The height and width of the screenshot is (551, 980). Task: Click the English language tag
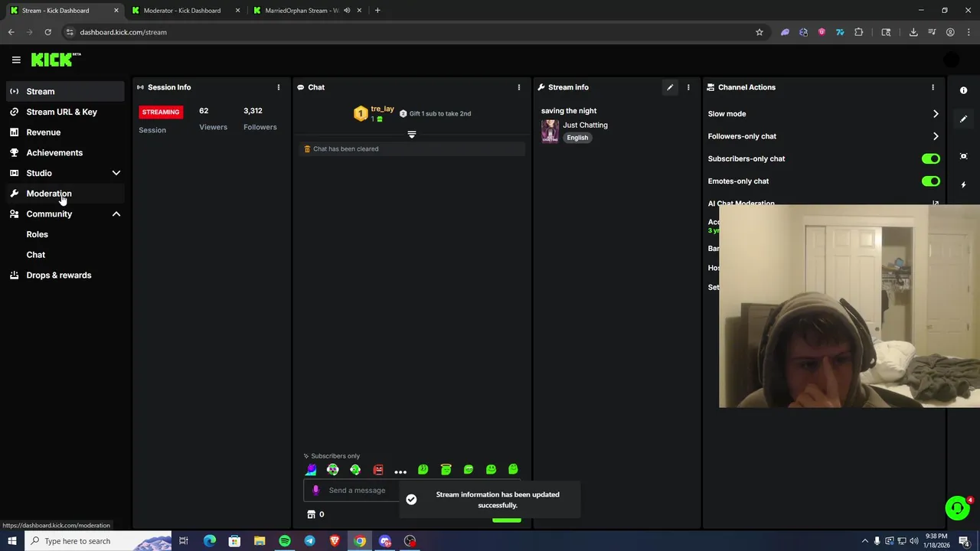(577, 138)
